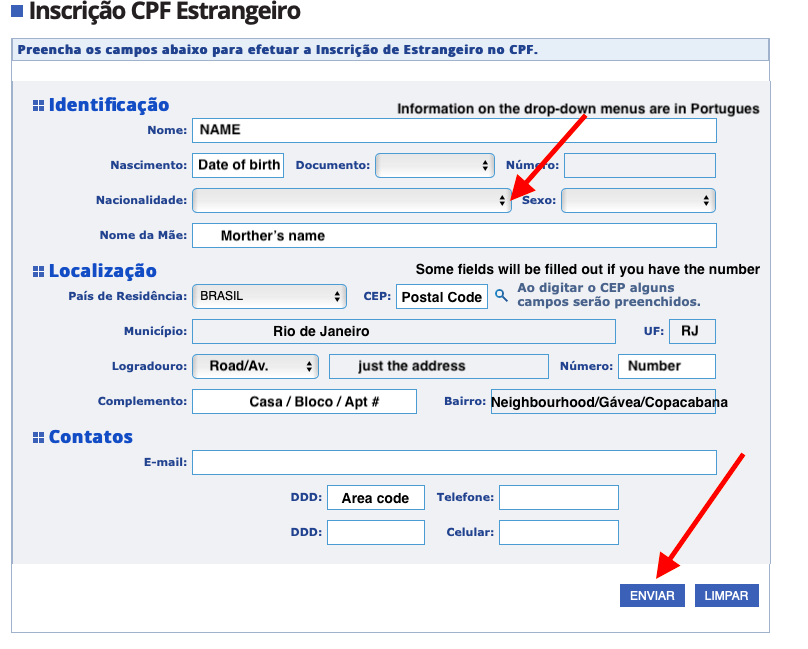Focus the Celular field
This screenshot has height=649, width=808.
559,532
